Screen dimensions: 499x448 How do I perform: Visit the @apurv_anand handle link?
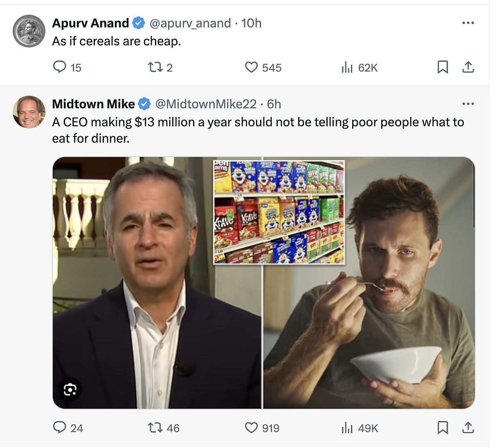(x=190, y=23)
